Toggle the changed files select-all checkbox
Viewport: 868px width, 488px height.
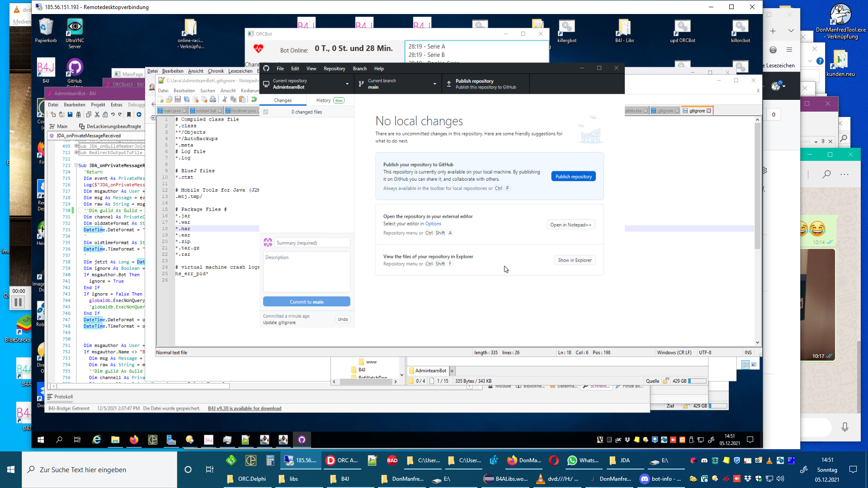click(266, 112)
